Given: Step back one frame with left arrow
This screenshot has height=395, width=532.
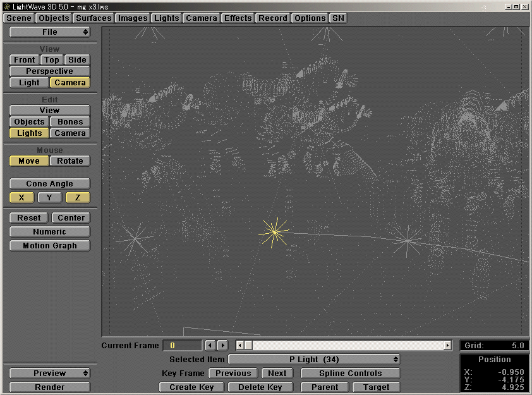Looking at the screenshot, I should click(x=210, y=345).
